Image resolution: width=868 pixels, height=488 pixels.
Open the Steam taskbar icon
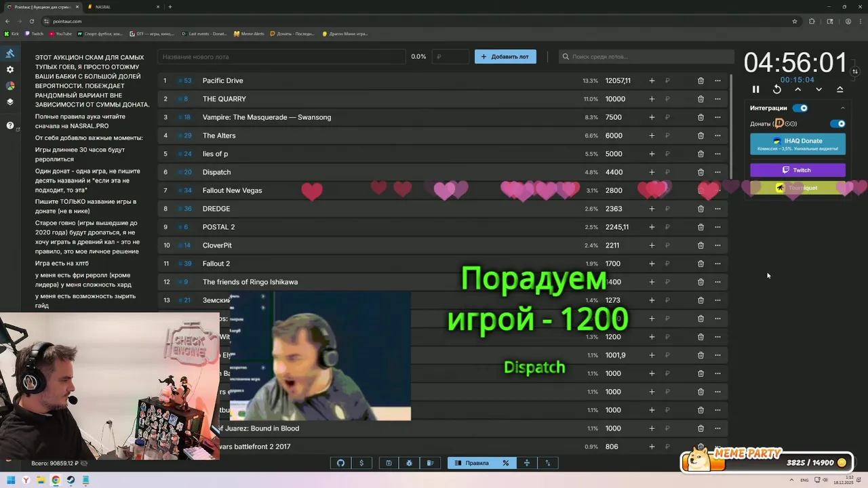[x=71, y=480]
